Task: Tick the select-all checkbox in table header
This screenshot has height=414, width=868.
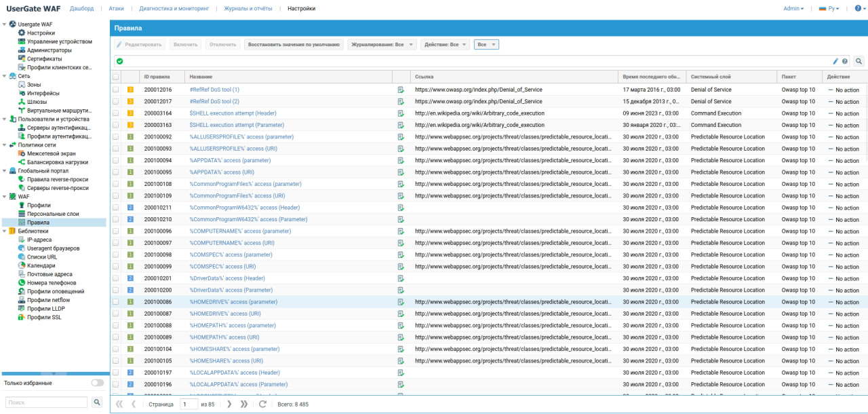Action: click(116, 77)
